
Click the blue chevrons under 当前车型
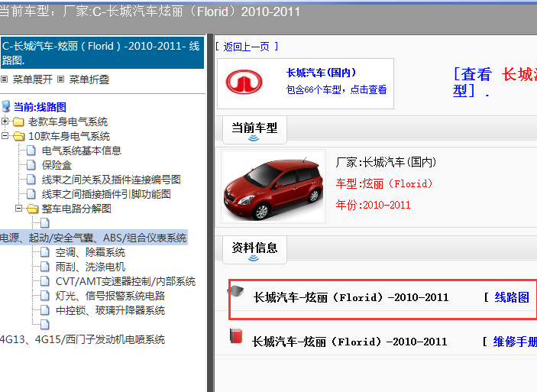254,138
